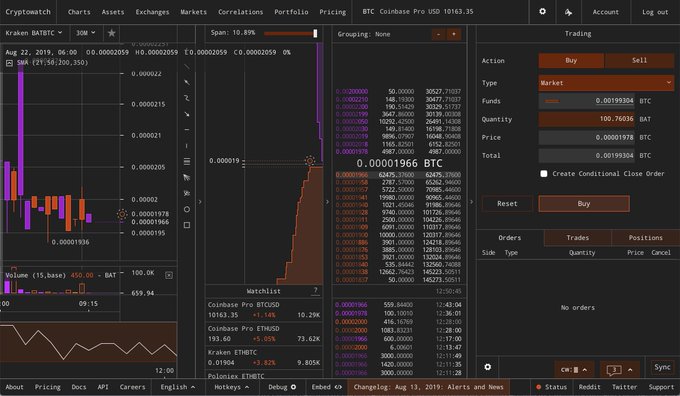Click the theme switch icon beside Account

click(568, 12)
